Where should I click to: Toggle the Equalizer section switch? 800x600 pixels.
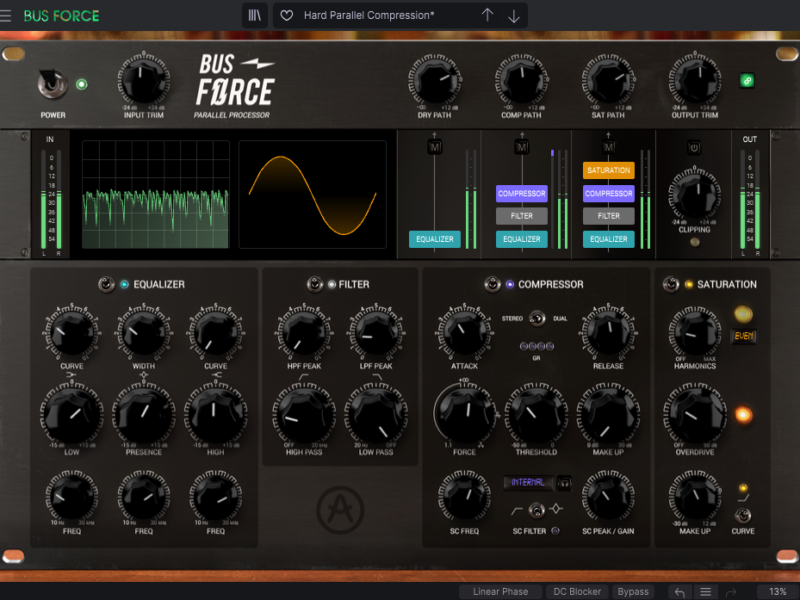coord(105,284)
